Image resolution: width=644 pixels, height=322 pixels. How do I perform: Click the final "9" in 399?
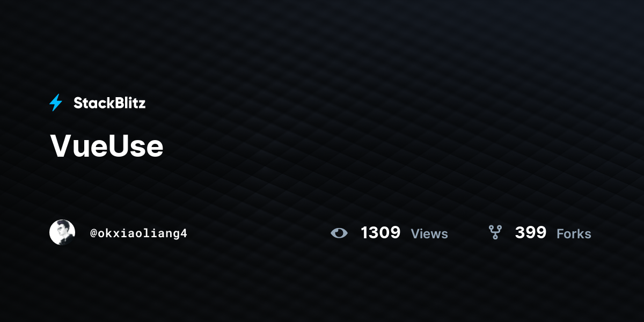click(x=541, y=233)
